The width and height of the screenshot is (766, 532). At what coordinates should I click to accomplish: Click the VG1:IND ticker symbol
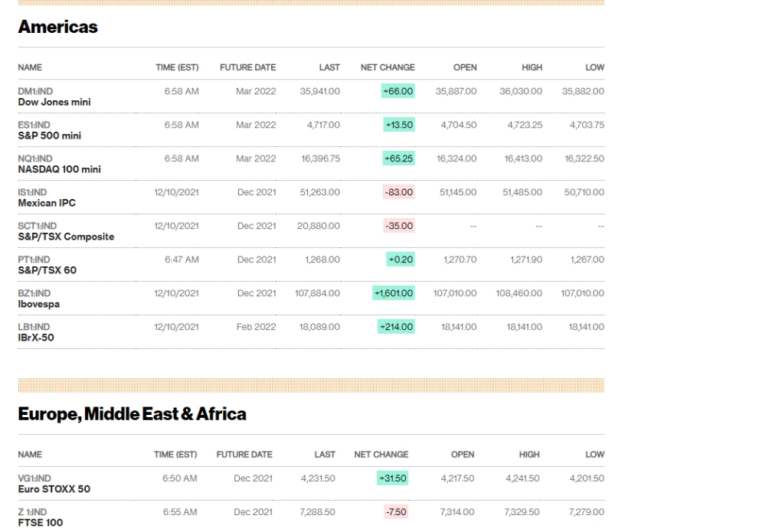[x=34, y=478]
